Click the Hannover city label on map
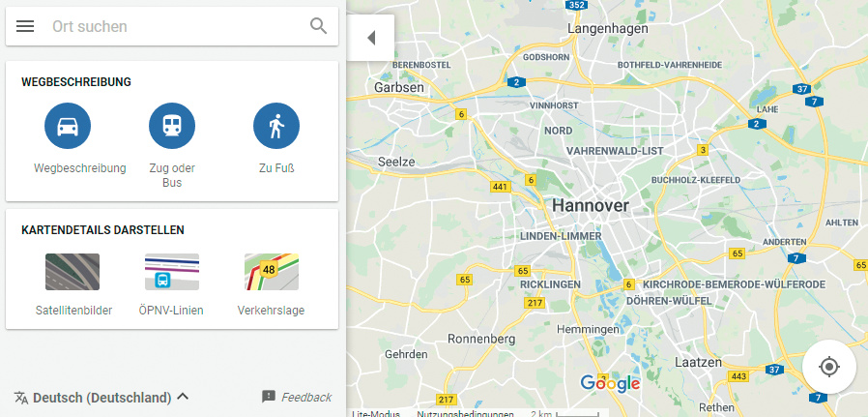This screenshot has width=868, height=417. (591, 205)
